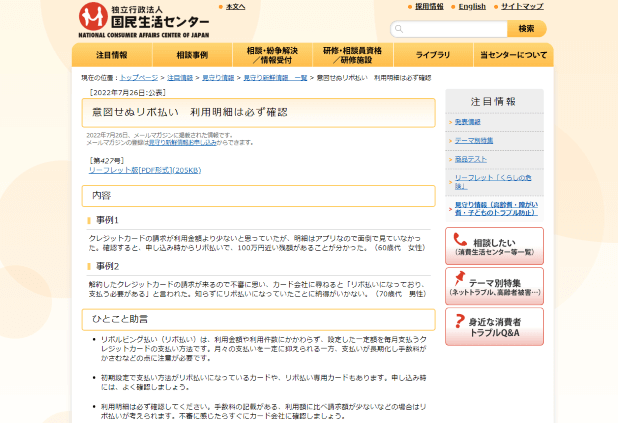Image resolution: width=618 pixels, height=423 pixels.
Task: Click the magnifier icon in the search box
Action: (x=399, y=29)
